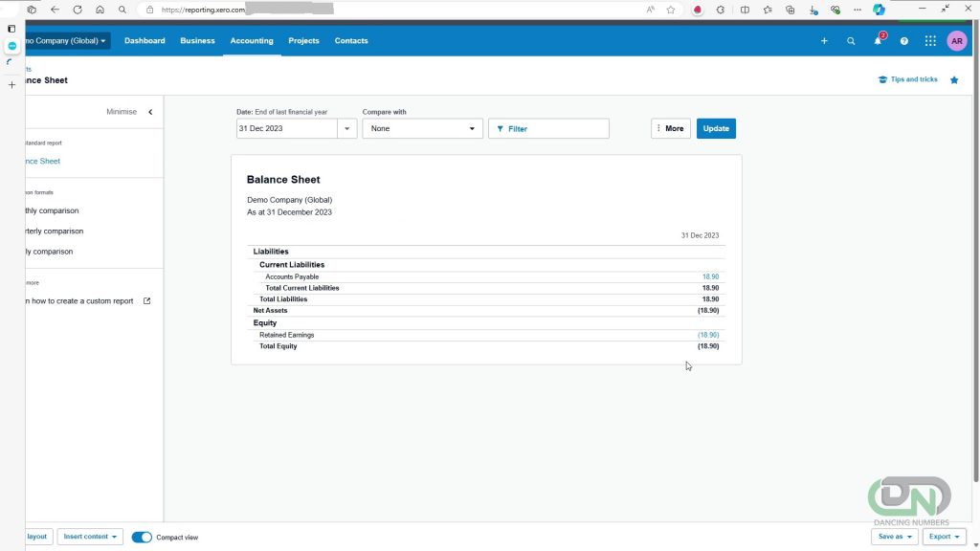Open the Save as dropdown

tap(895, 537)
